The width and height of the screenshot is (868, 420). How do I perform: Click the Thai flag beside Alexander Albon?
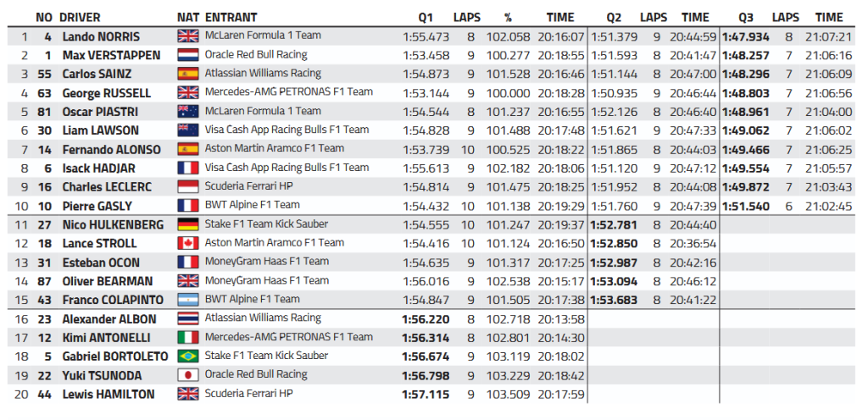pyautogui.click(x=187, y=318)
